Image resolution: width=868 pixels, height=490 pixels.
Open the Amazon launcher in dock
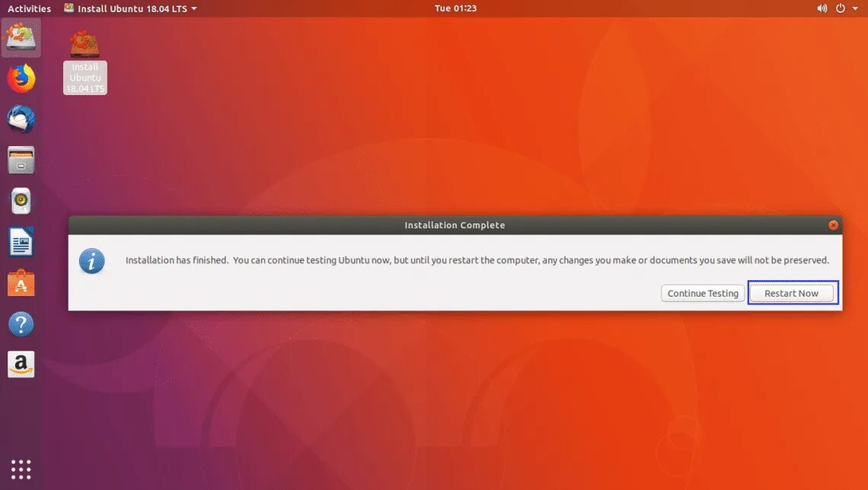(21, 364)
